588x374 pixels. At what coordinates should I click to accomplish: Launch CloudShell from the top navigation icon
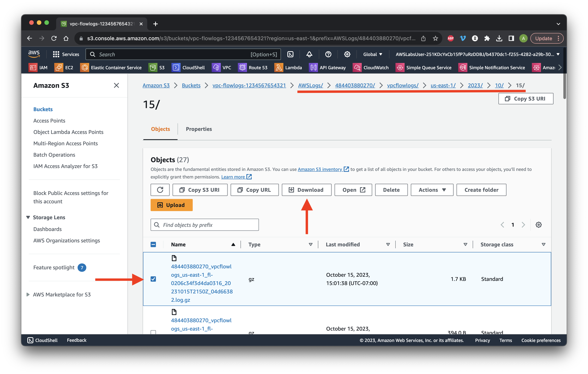(x=290, y=54)
